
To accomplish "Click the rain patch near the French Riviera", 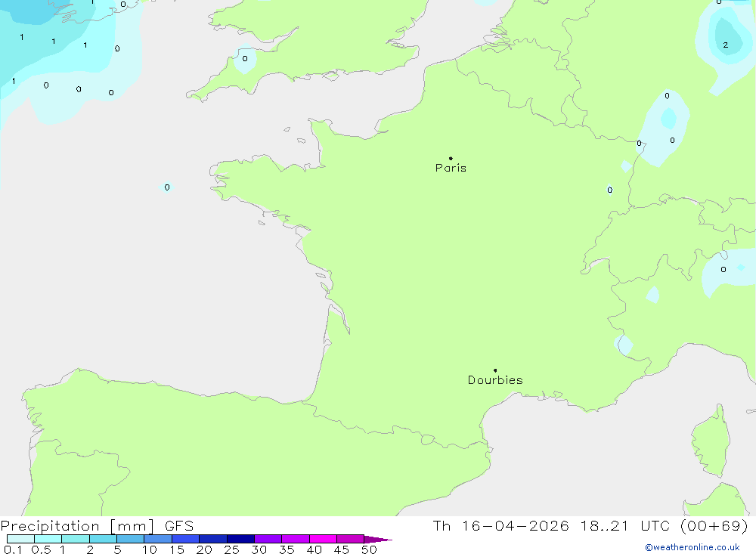I will coord(624,345).
